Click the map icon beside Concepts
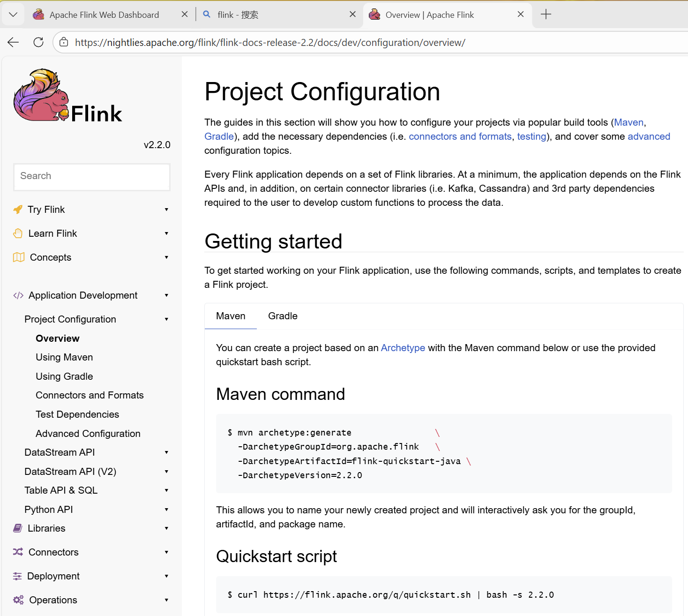This screenshot has width=688, height=616. click(19, 257)
